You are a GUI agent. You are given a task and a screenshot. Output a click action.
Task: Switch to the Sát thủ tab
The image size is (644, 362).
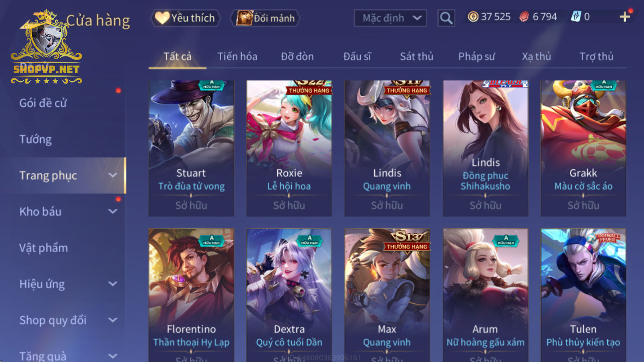point(416,56)
